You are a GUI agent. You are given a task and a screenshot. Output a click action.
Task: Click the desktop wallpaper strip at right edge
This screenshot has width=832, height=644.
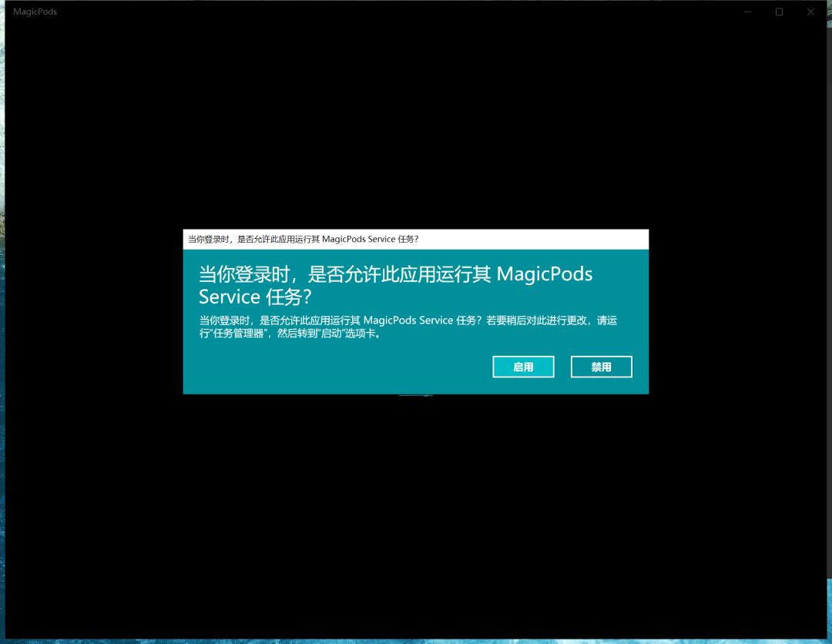830,318
